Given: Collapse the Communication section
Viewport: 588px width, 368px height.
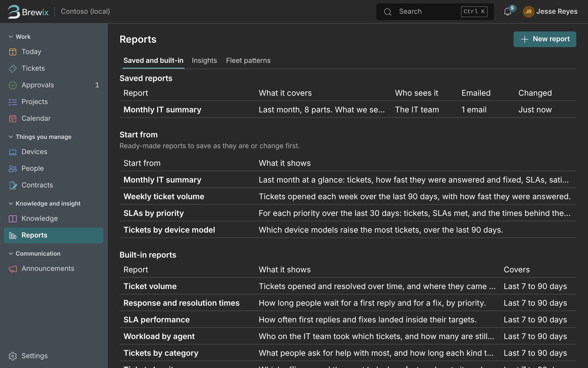Looking at the screenshot, I should coord(34,253).
